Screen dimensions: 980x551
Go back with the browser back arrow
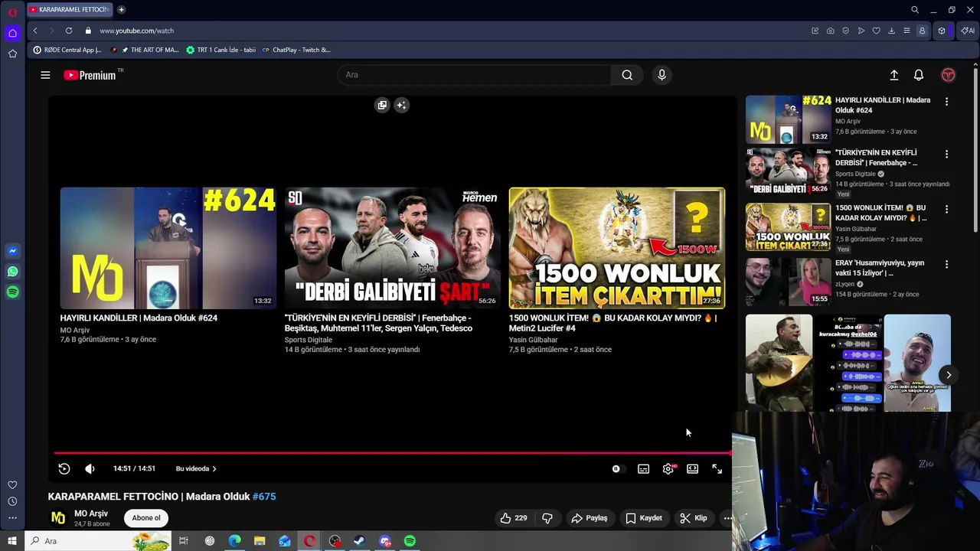tap(35, 31)
